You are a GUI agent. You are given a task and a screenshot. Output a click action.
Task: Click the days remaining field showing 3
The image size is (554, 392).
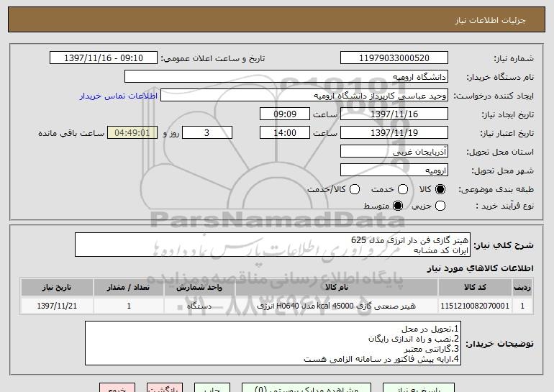[207, 133]
